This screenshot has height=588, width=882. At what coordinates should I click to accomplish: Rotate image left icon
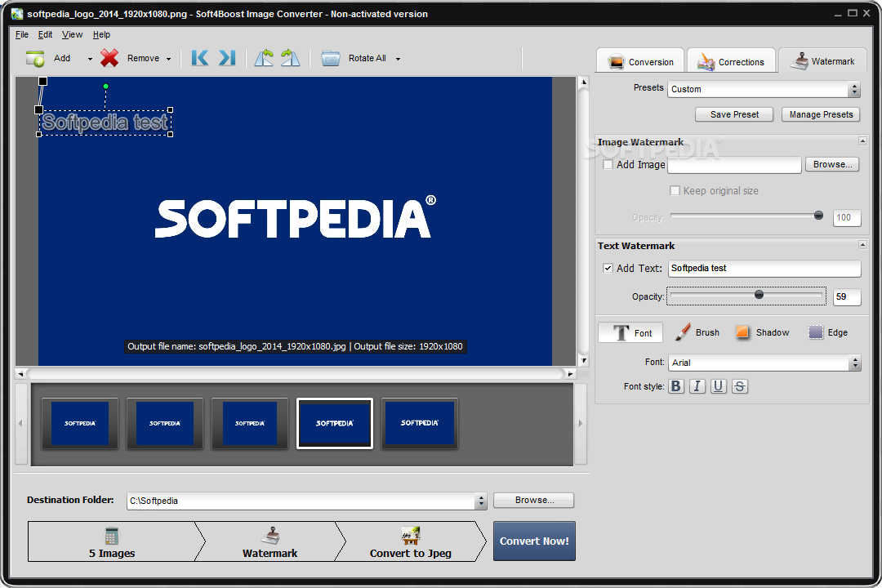tap(264, 58)
